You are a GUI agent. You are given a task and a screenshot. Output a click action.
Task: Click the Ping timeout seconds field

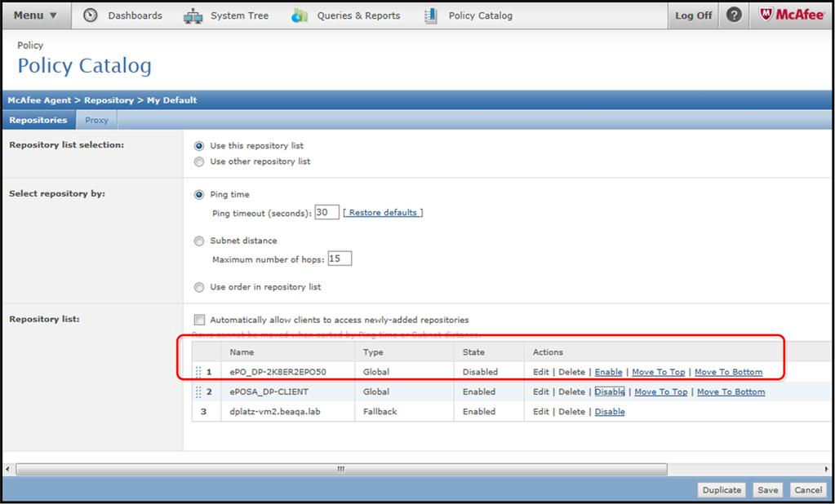(x=327, y=212)
